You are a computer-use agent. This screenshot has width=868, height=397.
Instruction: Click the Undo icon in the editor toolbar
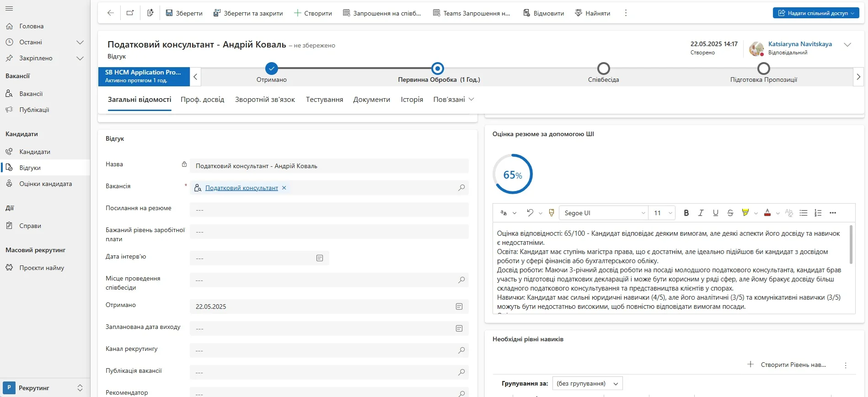coord(530,213)
